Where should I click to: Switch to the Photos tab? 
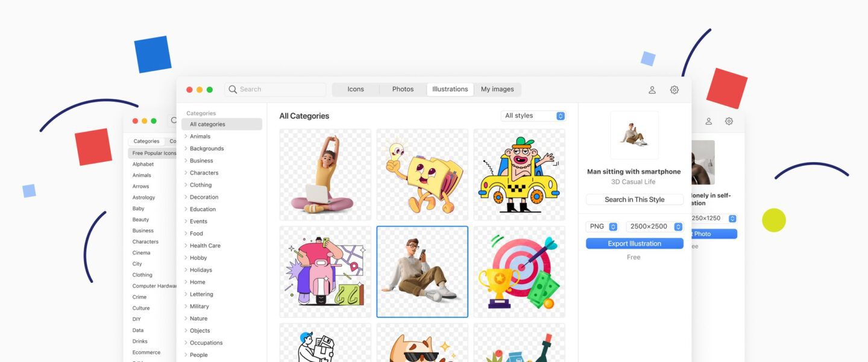pos(403,89)
